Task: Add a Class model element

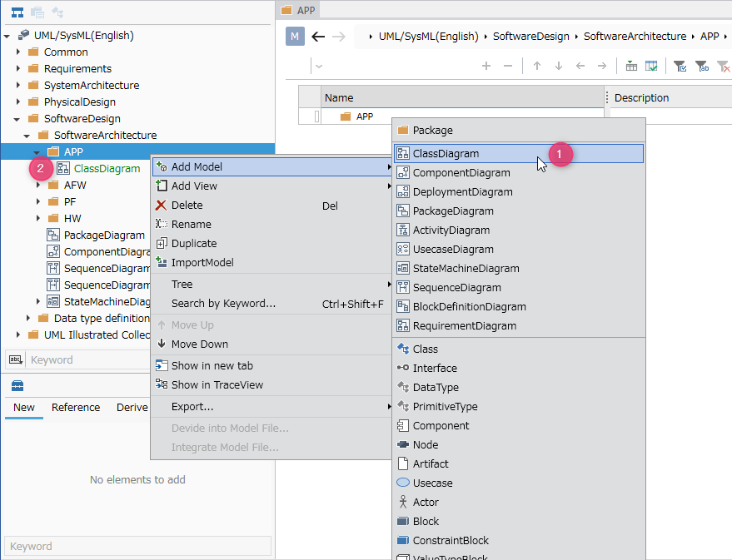Action: click(519, 349)
